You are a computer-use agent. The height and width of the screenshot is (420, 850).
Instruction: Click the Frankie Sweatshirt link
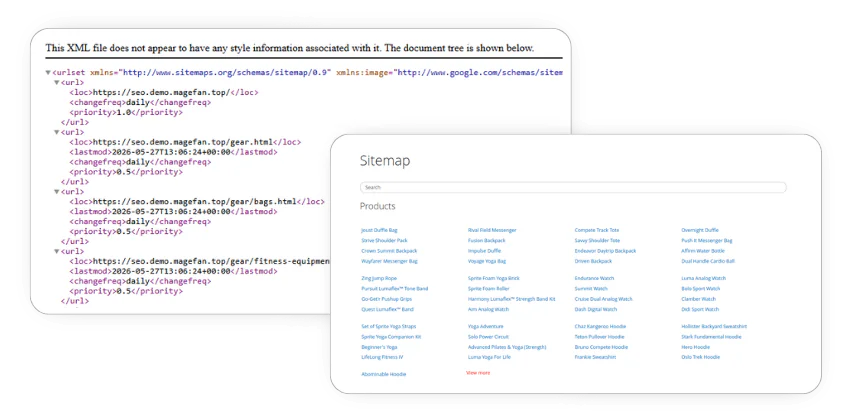point(596,358)
